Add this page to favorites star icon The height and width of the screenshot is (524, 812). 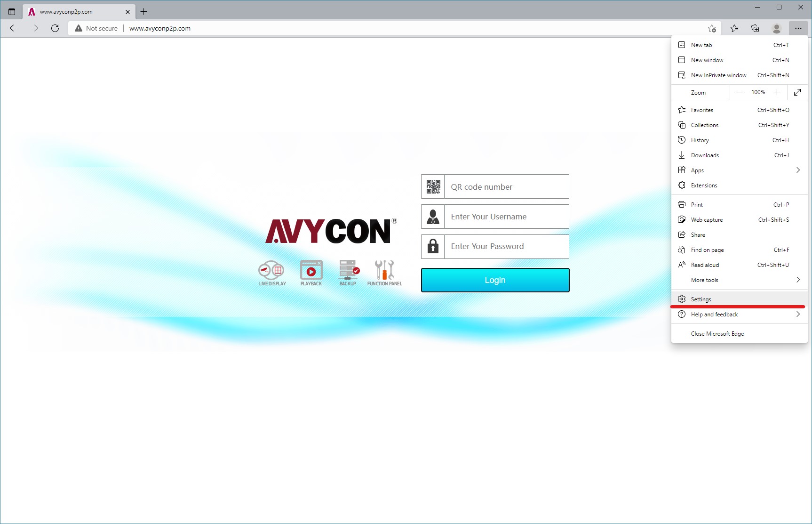(x=712, y=29)
